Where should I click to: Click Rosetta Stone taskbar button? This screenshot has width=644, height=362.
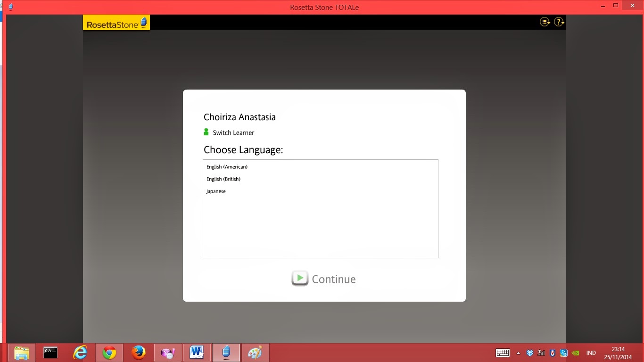(226, 353)
